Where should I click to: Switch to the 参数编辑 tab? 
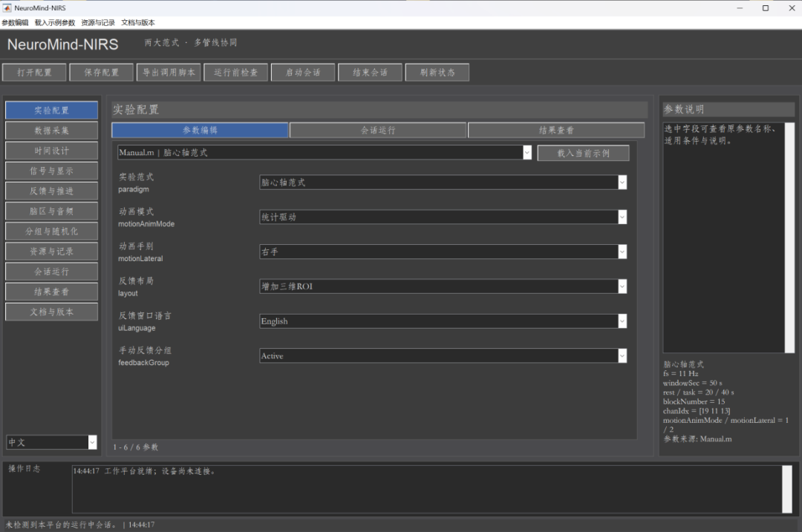coord(200,131)
